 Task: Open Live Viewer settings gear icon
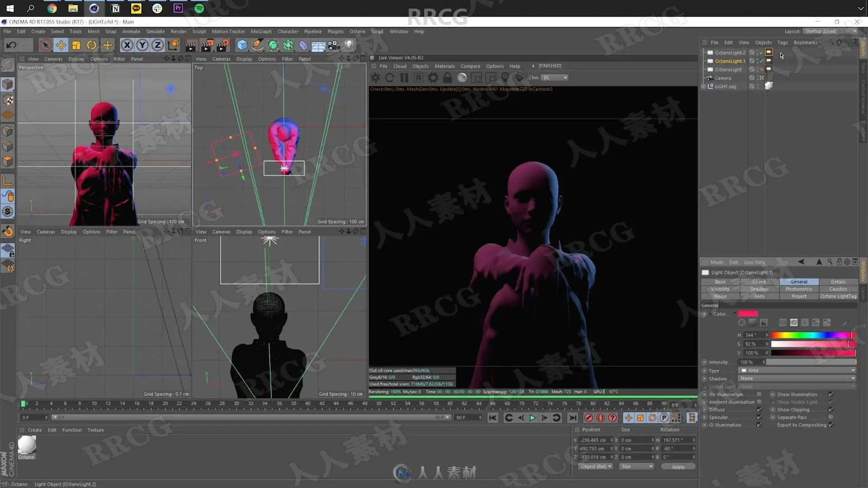[433, 78]
